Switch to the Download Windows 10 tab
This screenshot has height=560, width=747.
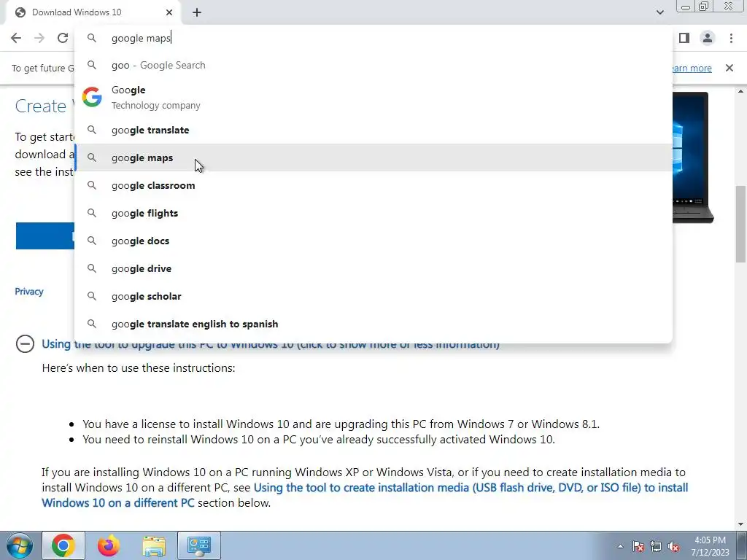coord(94,12)
